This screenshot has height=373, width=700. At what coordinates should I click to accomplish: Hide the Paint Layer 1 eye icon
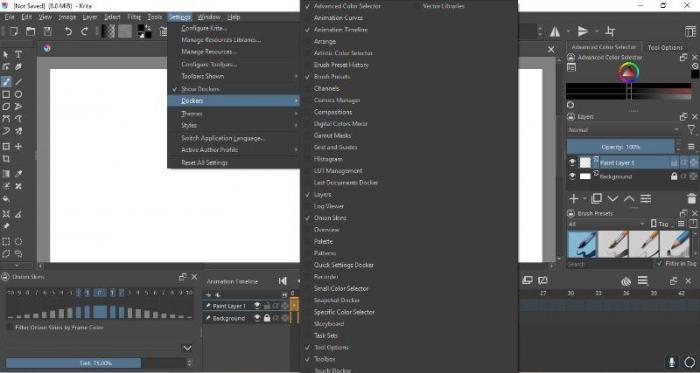click(x=572, y=163)
